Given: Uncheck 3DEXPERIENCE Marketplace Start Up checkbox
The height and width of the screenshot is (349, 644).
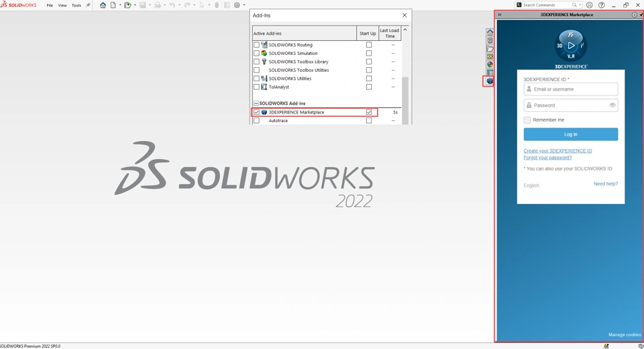Looking at the screenshot, I should (369, 112).
